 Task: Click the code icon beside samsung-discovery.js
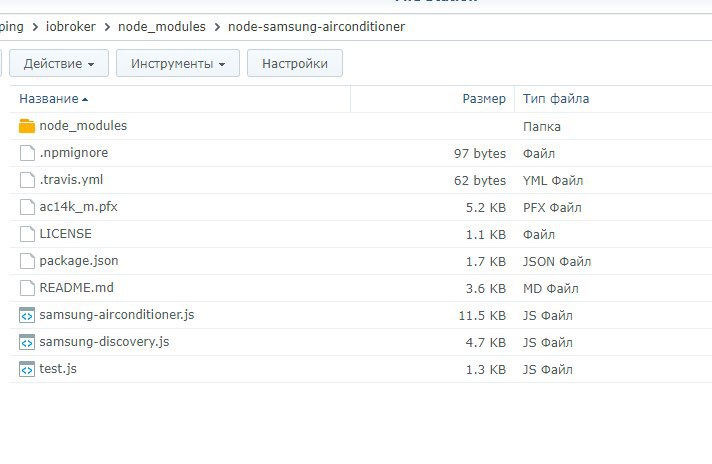[x=27, y=342]
